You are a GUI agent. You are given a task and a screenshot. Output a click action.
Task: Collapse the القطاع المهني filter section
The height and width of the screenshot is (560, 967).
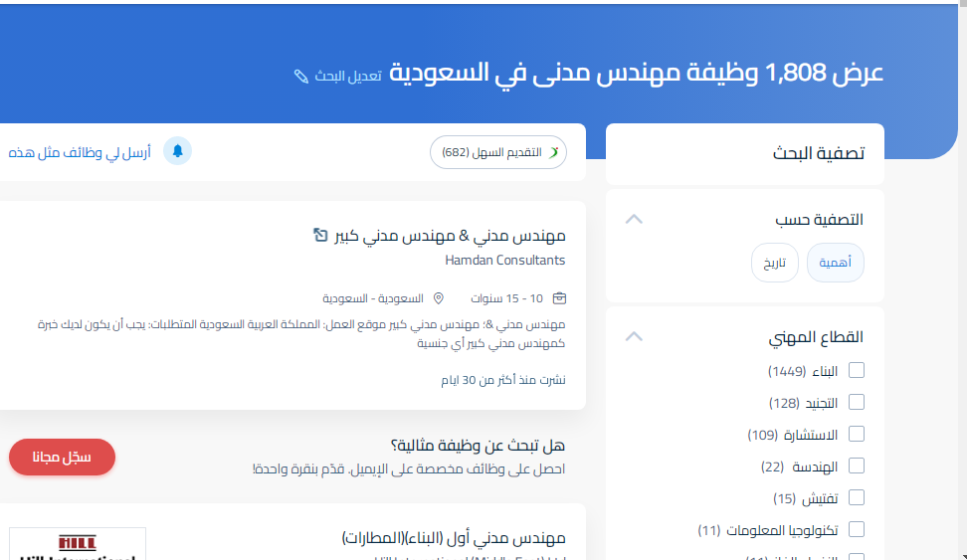pos(633,337)
